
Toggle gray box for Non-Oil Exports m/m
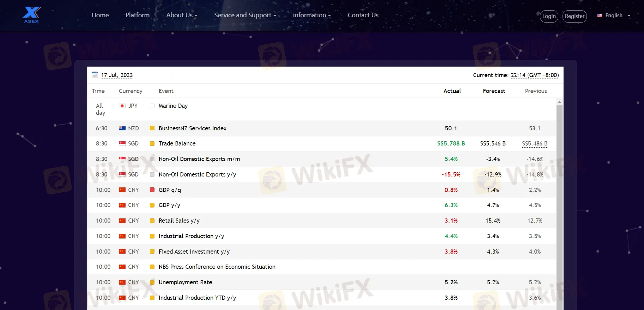pos(152,159)
